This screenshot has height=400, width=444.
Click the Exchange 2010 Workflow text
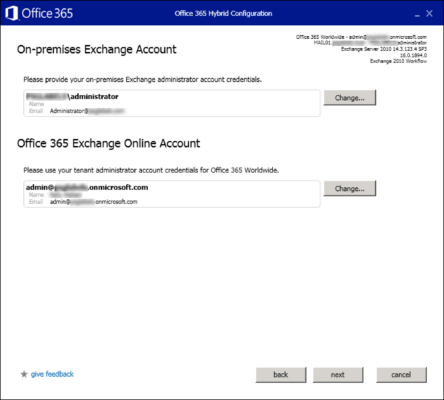(398, 61)
